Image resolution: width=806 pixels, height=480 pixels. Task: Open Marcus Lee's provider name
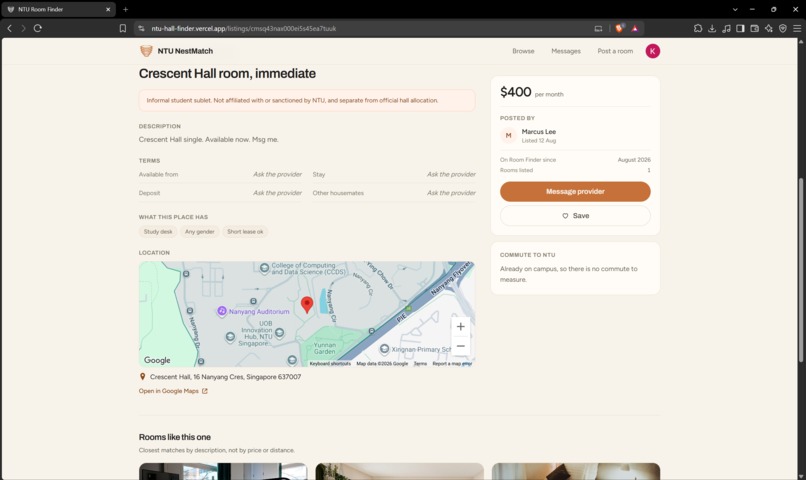(x=539, y=132)
